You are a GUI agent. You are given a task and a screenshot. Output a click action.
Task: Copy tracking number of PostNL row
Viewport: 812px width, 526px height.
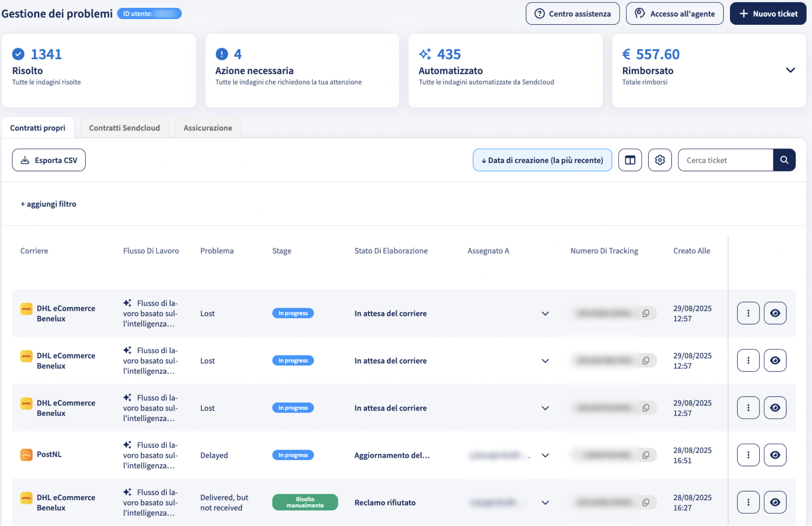pos(646,455)
